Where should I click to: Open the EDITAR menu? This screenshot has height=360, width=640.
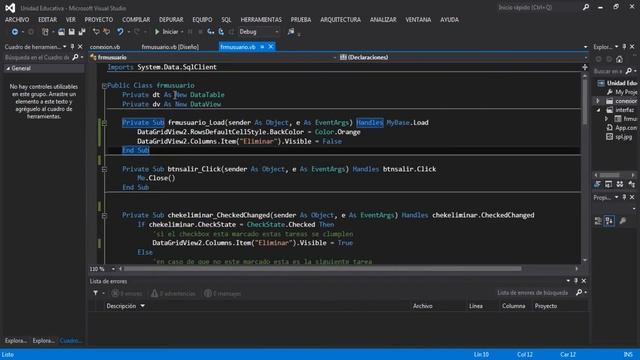48,20
